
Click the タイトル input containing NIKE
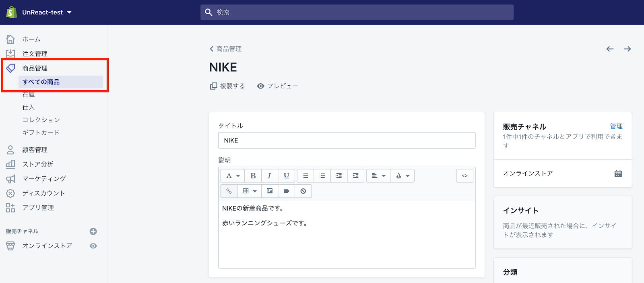347,140
